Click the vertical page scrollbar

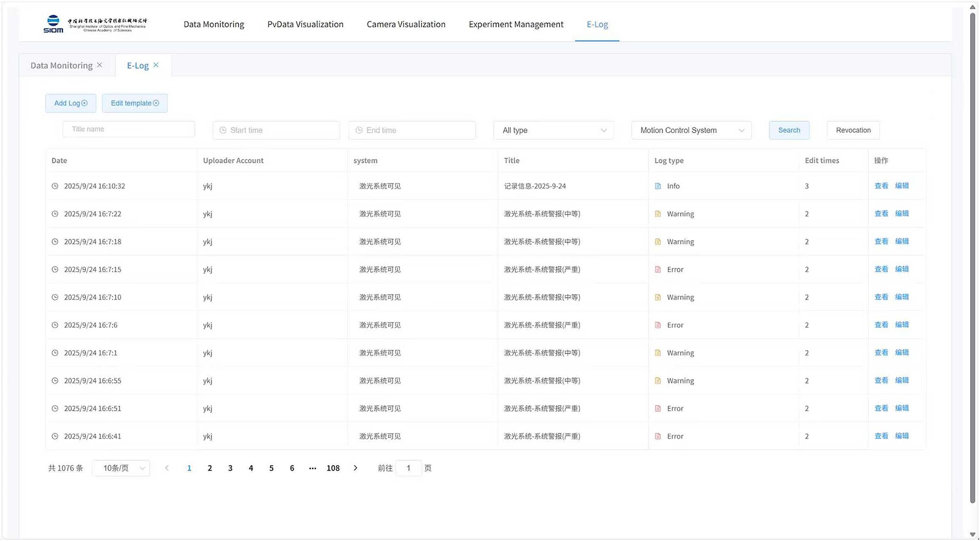[973, 258]
